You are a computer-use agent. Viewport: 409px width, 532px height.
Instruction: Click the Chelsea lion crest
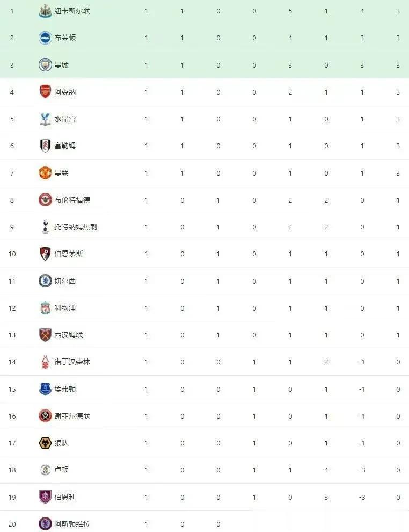coord(45,281)
